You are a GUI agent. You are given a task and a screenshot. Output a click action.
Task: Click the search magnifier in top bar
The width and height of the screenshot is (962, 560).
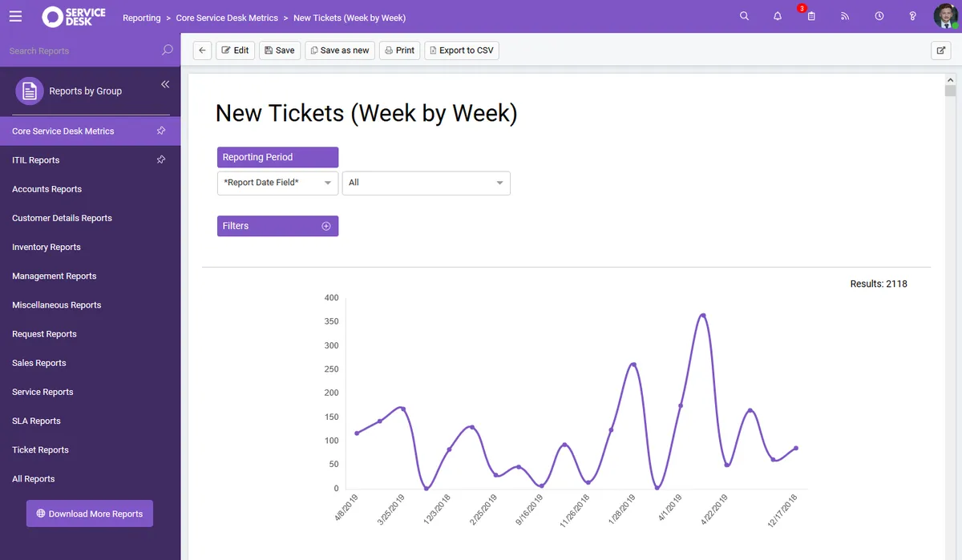[x=744, y=16]
